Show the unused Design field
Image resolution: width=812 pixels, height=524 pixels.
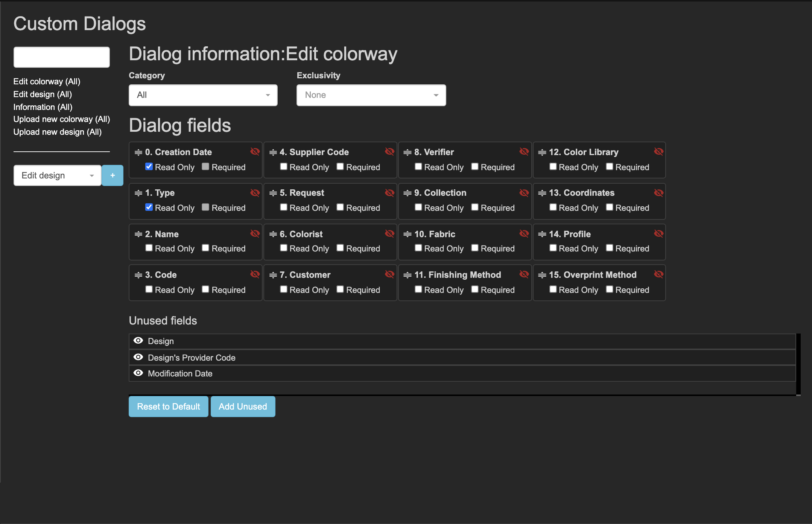[x=138, y=341]
